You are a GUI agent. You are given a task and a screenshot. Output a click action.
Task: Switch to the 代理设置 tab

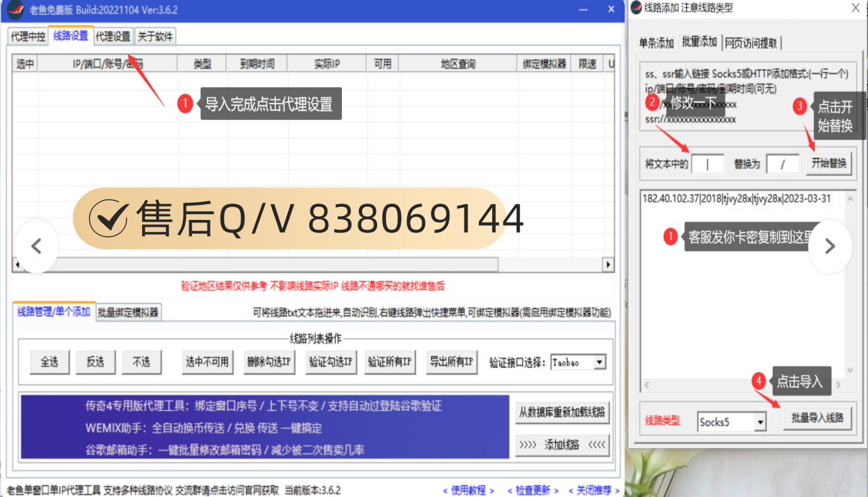pyautogui.click(x=113, y=36)
